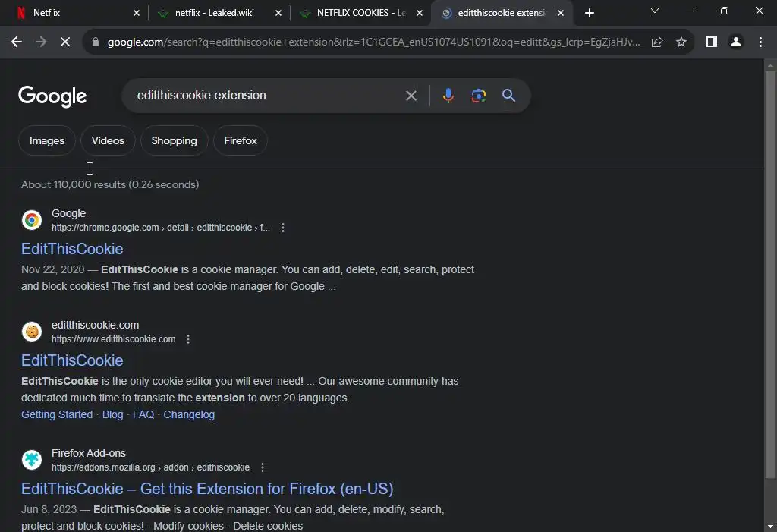Search by image with Google Lens
Screen dimensions: 777x532
tap(478, 96)
